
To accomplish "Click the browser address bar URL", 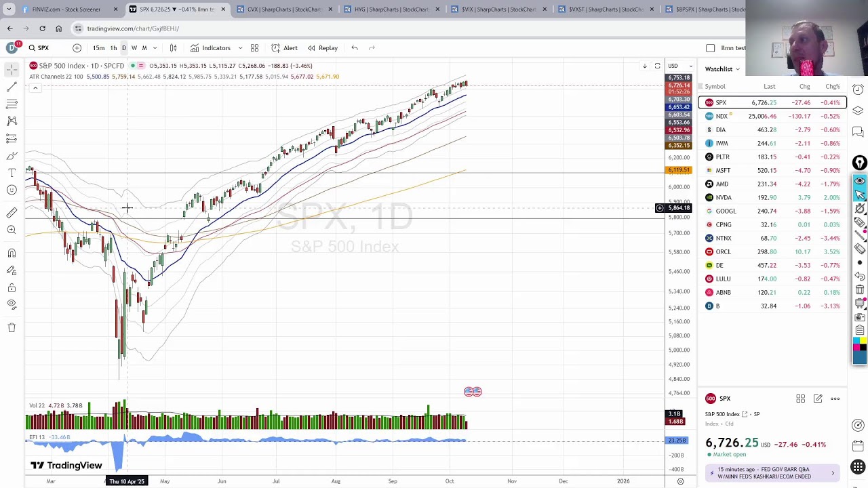I will click(133, 28).
